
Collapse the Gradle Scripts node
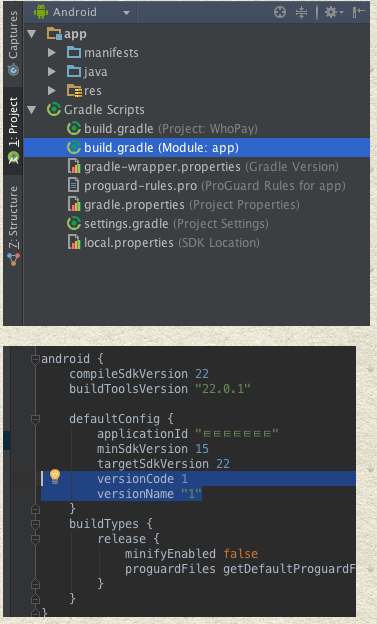pos(32,109)
